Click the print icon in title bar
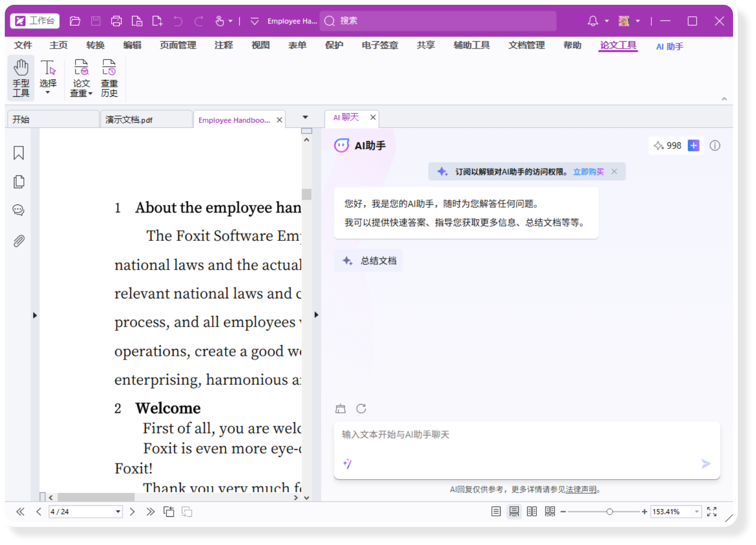756x545 pixels. click(x=116, y=21)
